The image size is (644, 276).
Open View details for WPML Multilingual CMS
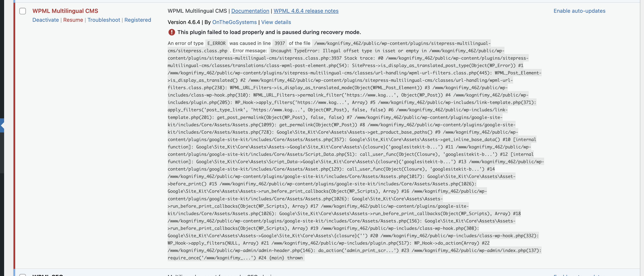pos(276,22)
